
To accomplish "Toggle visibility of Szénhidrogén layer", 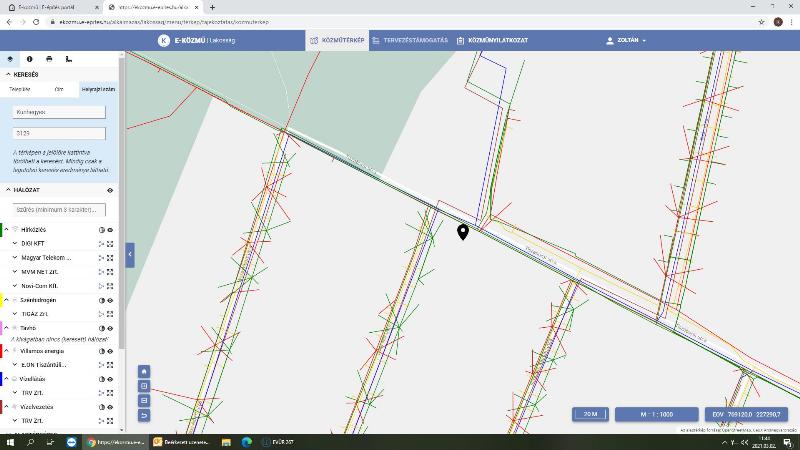I will (110, 301).
